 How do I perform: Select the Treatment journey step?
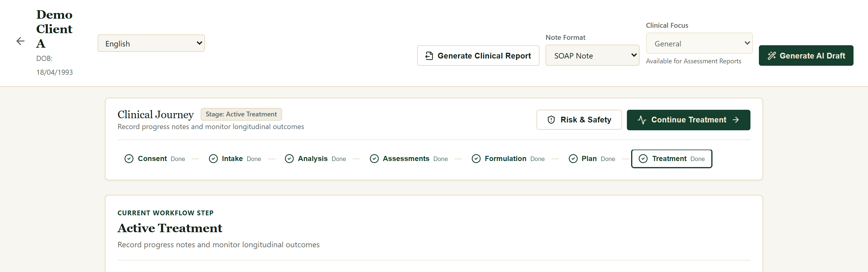pos(671,159)
